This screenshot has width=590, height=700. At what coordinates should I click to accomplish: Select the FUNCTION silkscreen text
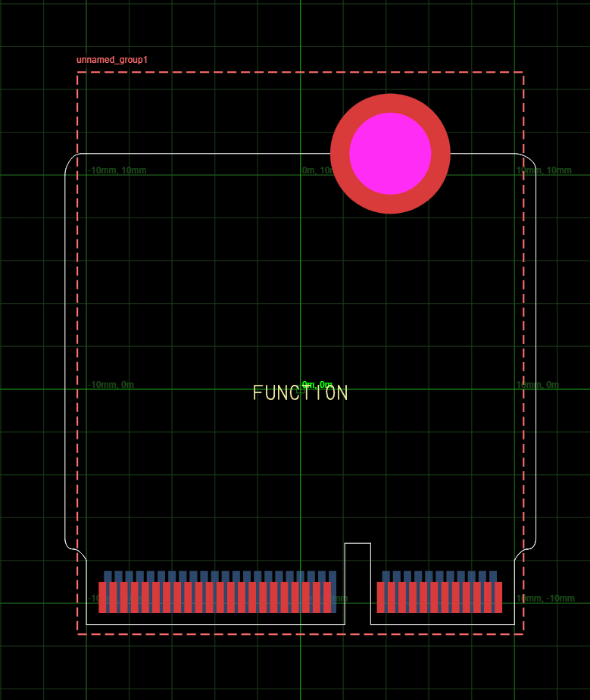pos(301,393)
